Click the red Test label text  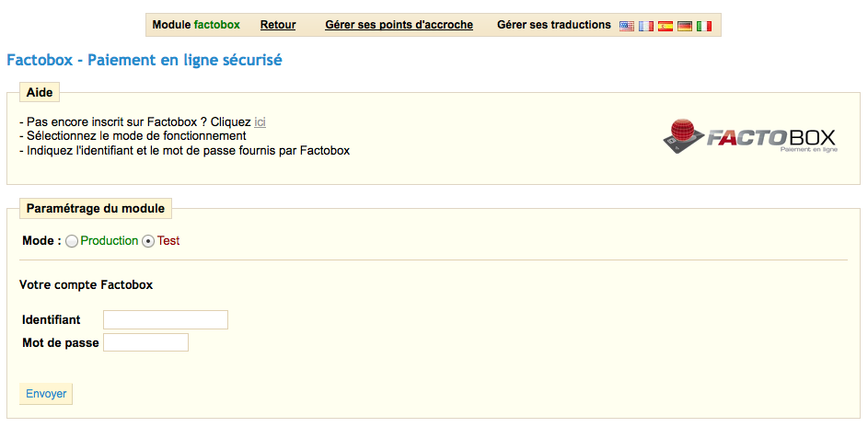click(168, 240)
